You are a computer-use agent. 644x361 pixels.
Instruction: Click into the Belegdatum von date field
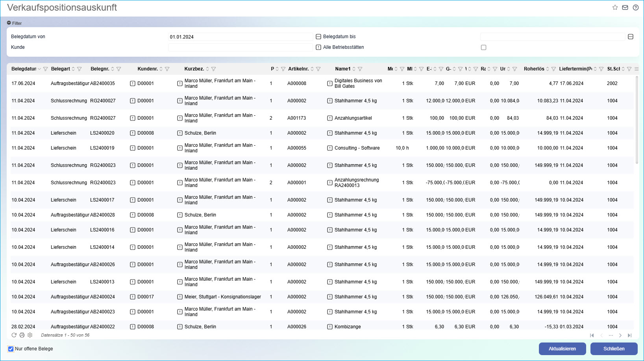click(241, 37)
